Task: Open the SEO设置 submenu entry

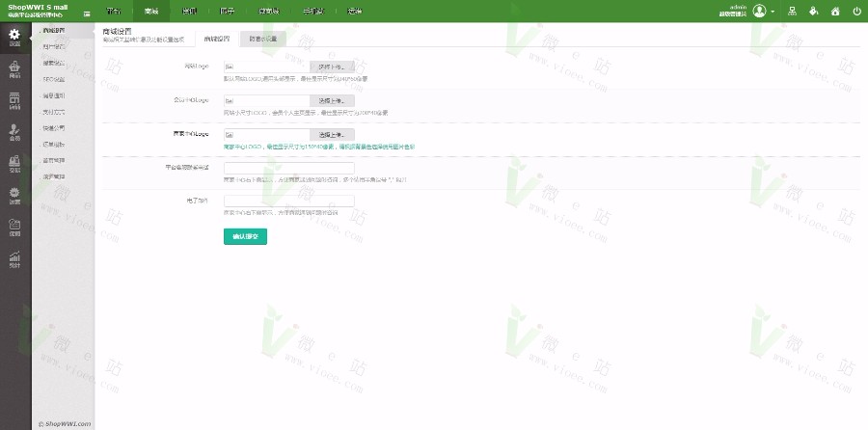Action: point(54,79)
